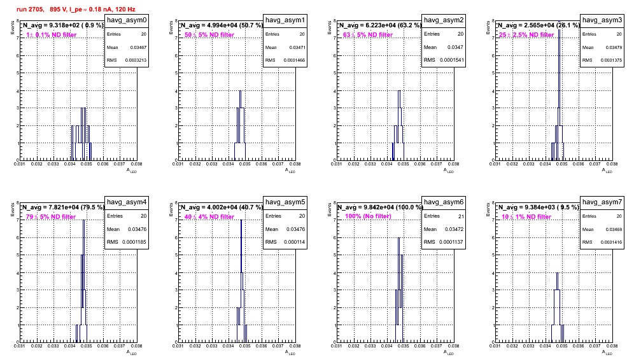Click the RMS value 0.0003213
Viewport: 634px width, 364px height.
136,60
